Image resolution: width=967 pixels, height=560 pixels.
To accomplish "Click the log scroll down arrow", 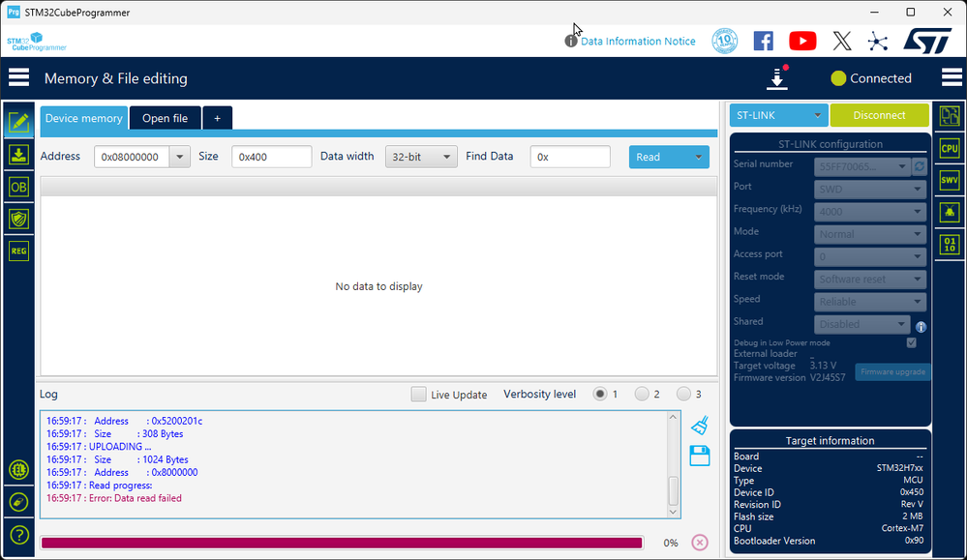I will (x=673, y=512).
